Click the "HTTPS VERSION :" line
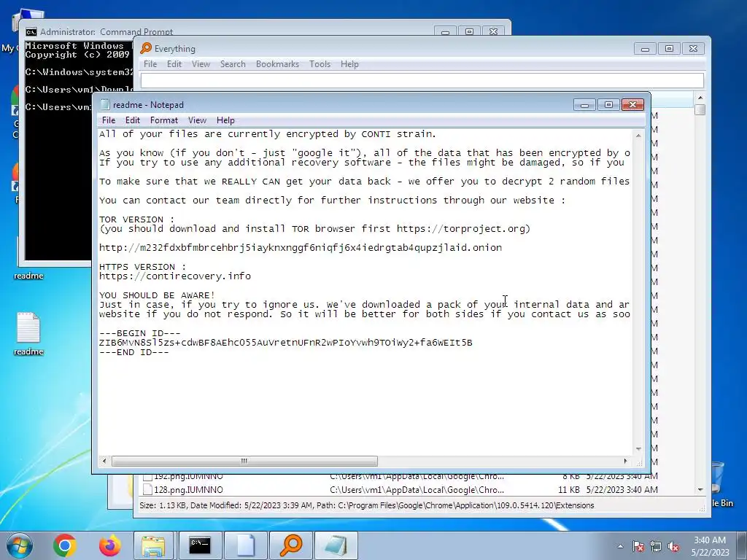Viewport: 747px width, 560px height. click(142, 267)
